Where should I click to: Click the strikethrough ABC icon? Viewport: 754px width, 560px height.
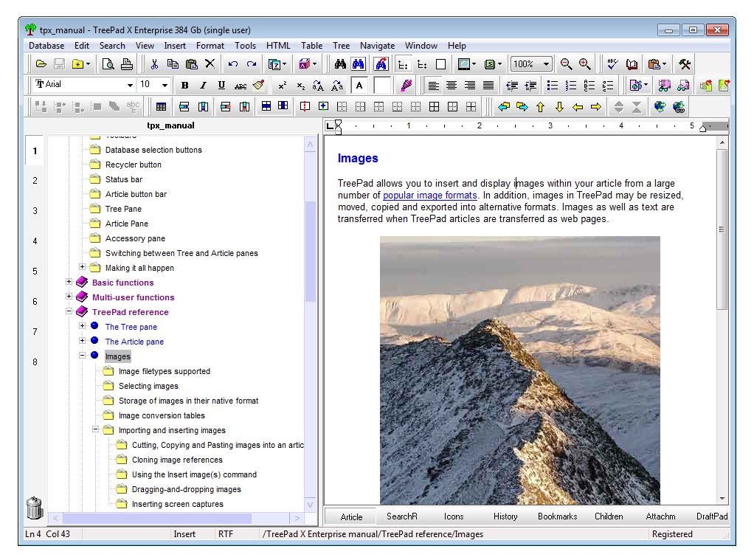coord(241,86)
